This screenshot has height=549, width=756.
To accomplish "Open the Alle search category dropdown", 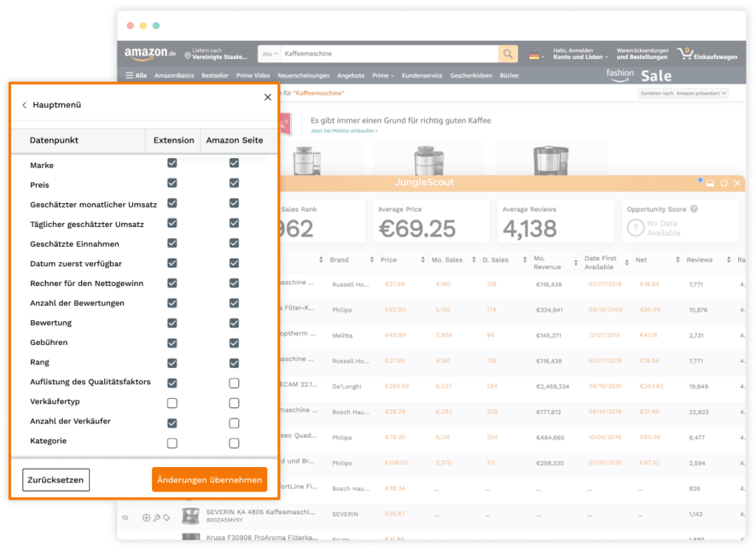I will click(x=269, y=54).
